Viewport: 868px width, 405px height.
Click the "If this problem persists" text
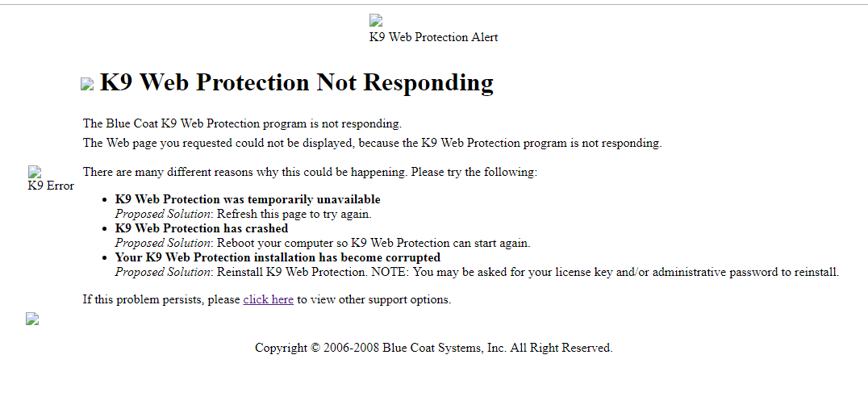[161, 299]
